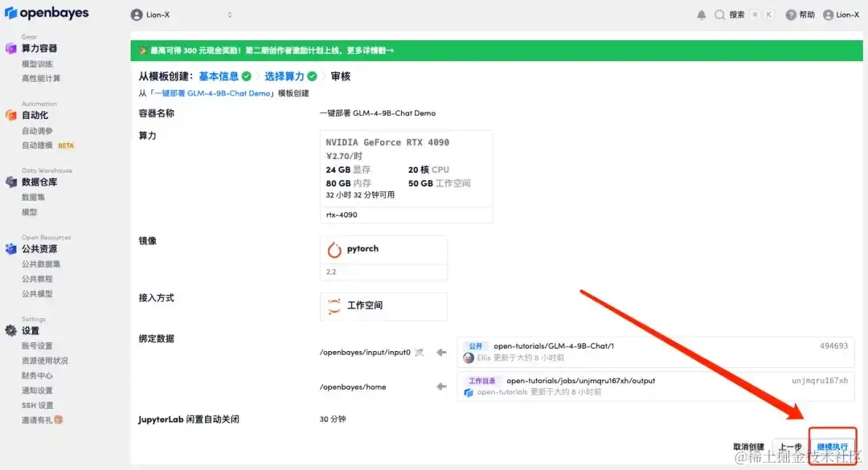Open SSH 设置 in sidebar
This screenshot has width=868, height=470.
pos(38,405)
